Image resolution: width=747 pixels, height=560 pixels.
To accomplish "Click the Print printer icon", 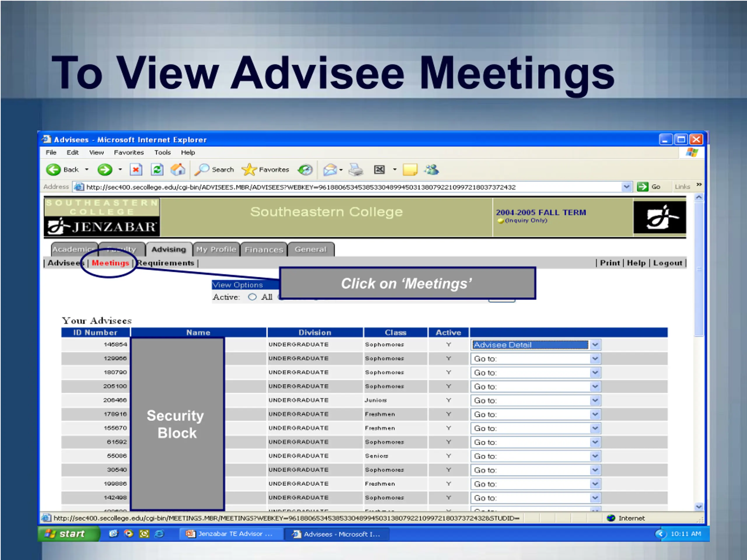I will 356,169.
